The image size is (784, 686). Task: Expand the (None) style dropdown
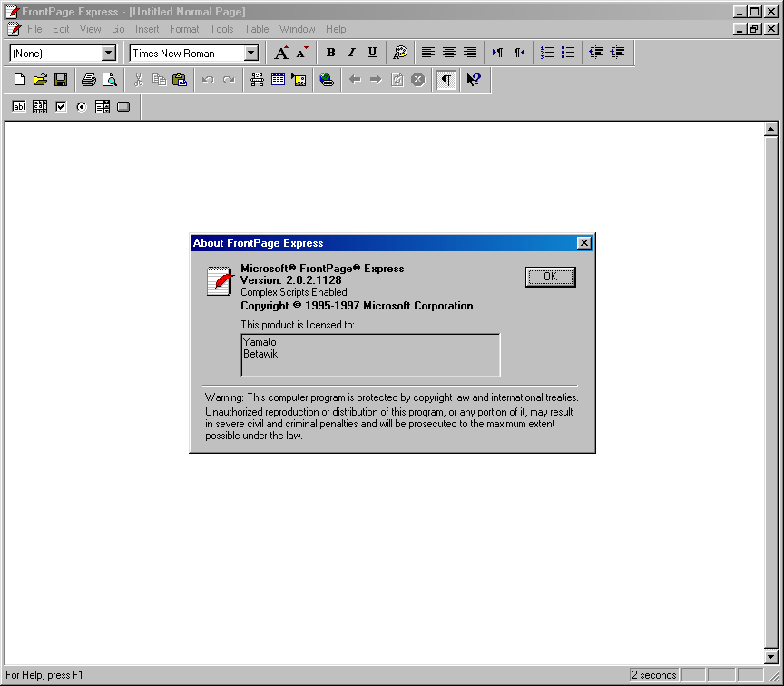pos(109,53)
